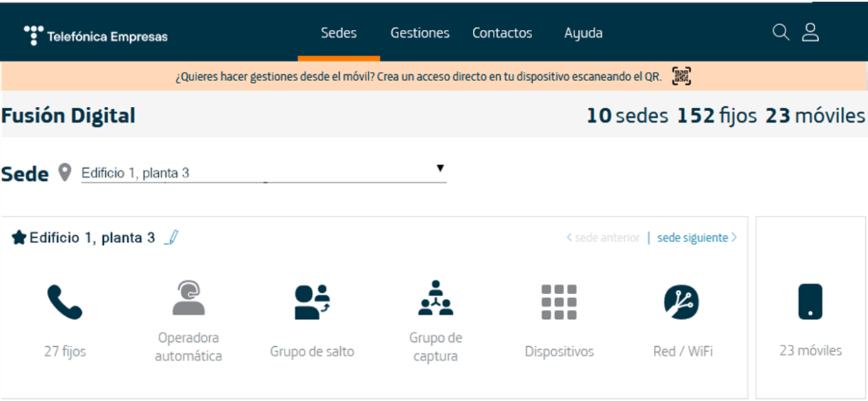The width and height of the screenshot is (868, 401).
Task: Click the 23 móviles smartphone icon
Action: pos(810,301)
